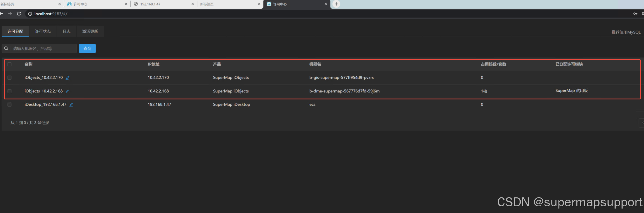Click iDesktop_192.168.1.47 name text
The height and width of the screenshot is (213, 644).
point(45,104)
